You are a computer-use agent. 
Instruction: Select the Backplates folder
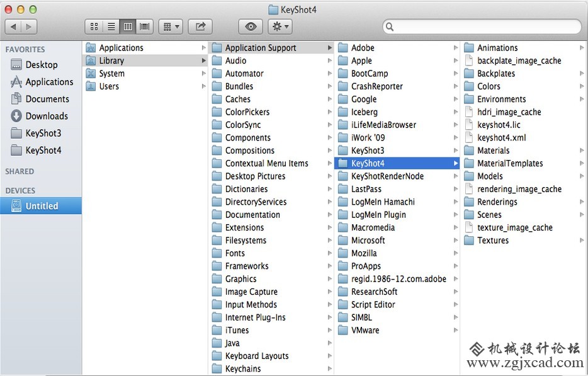(523, 73)
